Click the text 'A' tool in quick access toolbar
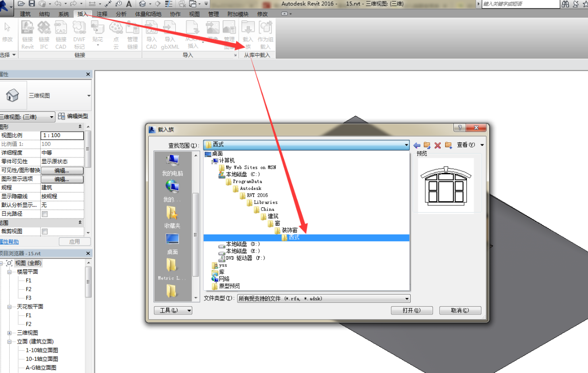The image size is (588, 373). coord(129,4)
